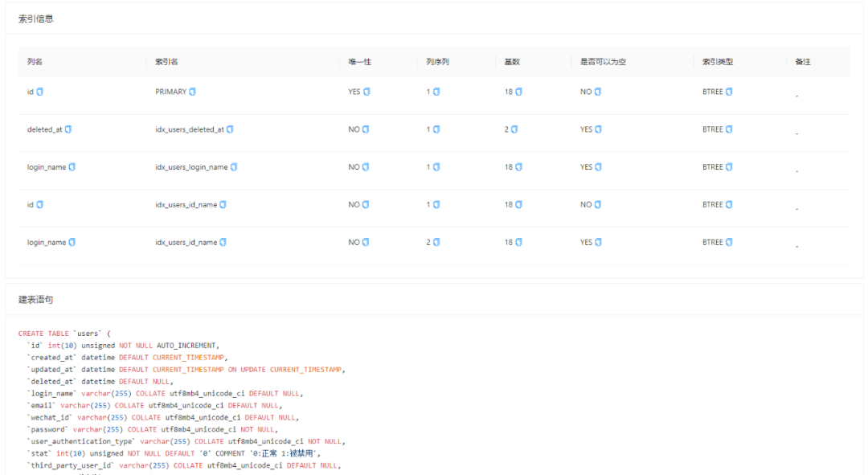Click the 列名 column header
The width and height of the screenshot is (868, 475).
click(35, 62)
